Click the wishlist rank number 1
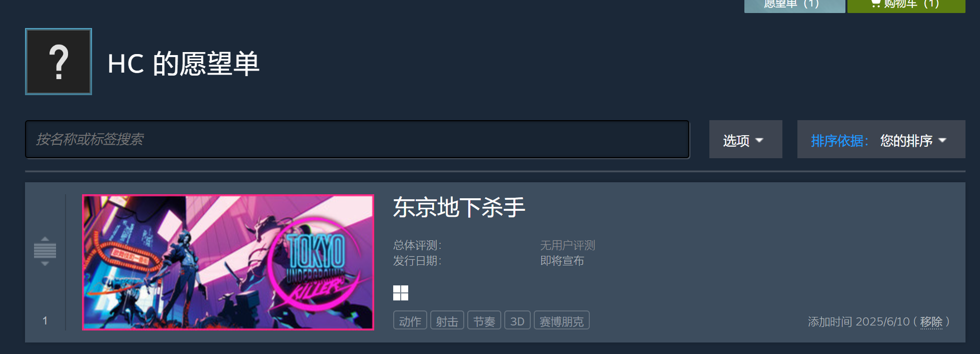Viewport: 980px width, 354px height. 45,321
